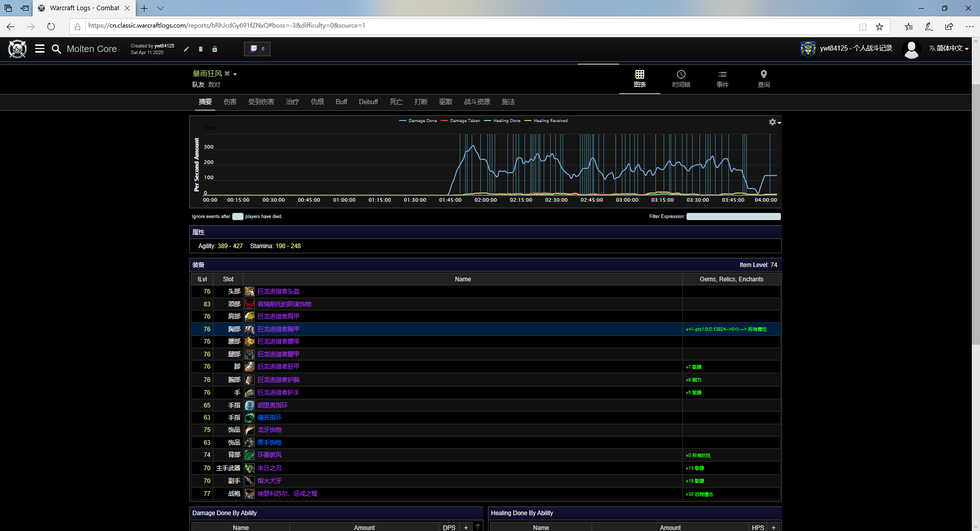Click the search magnifier icon
Screen dimensions: 980x531
pos(56,49)
